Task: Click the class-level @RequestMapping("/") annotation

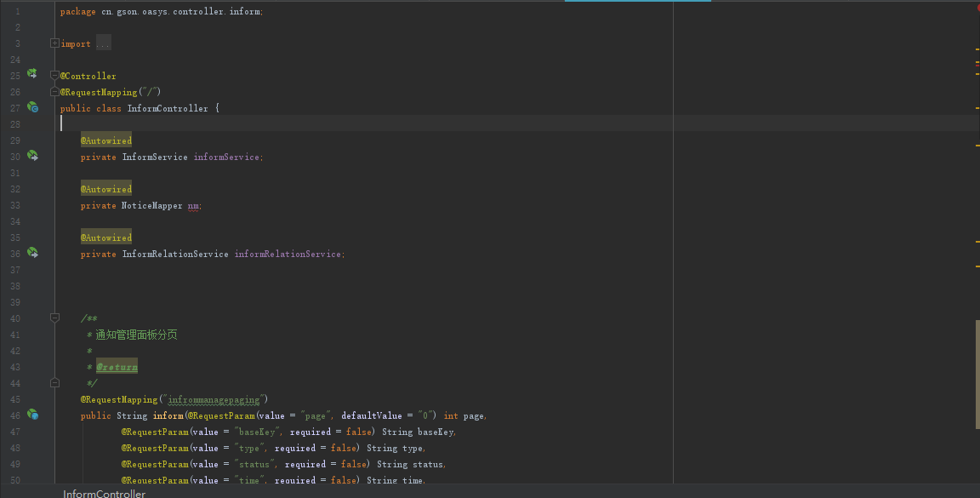Action: pos(111,92)
